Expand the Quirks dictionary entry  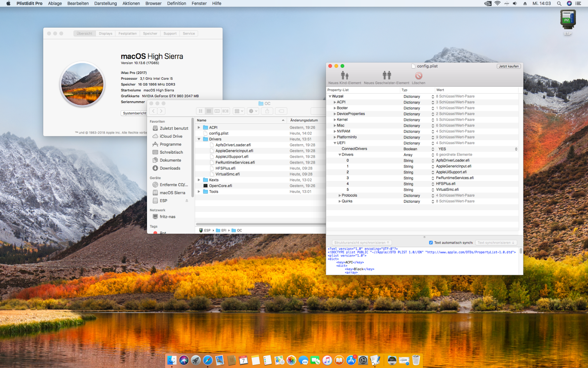(340, 201)
